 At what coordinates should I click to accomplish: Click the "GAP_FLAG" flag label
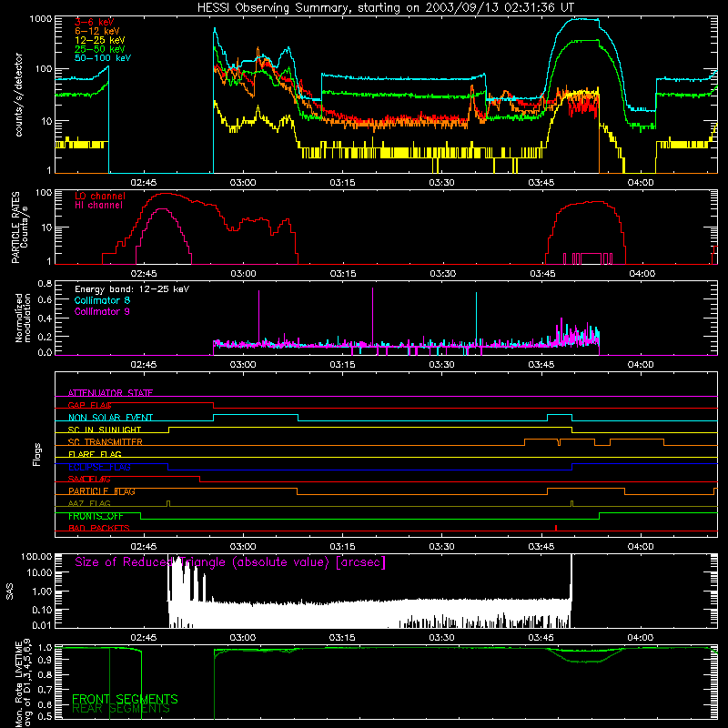point(89,405)
